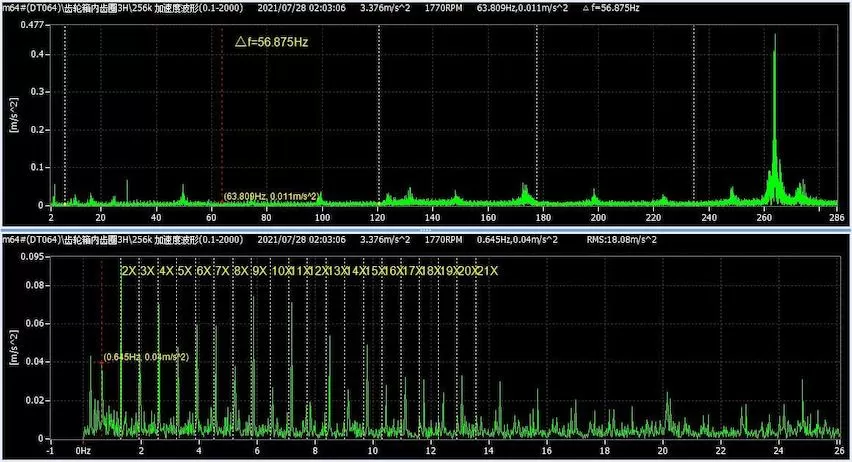
Task: Click the 2X harmonic marker label
Action: pyautogui.click(x=128, y=271)
